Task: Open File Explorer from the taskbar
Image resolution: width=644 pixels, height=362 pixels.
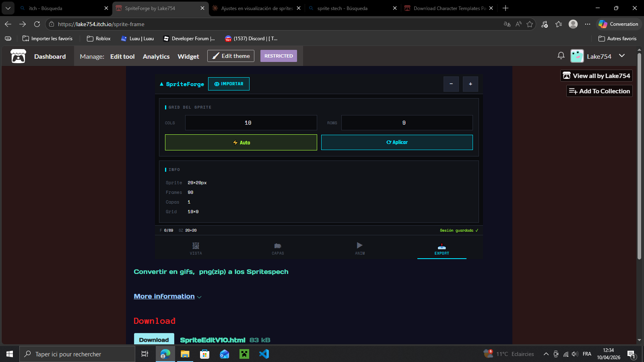Action: pos(185,354)
